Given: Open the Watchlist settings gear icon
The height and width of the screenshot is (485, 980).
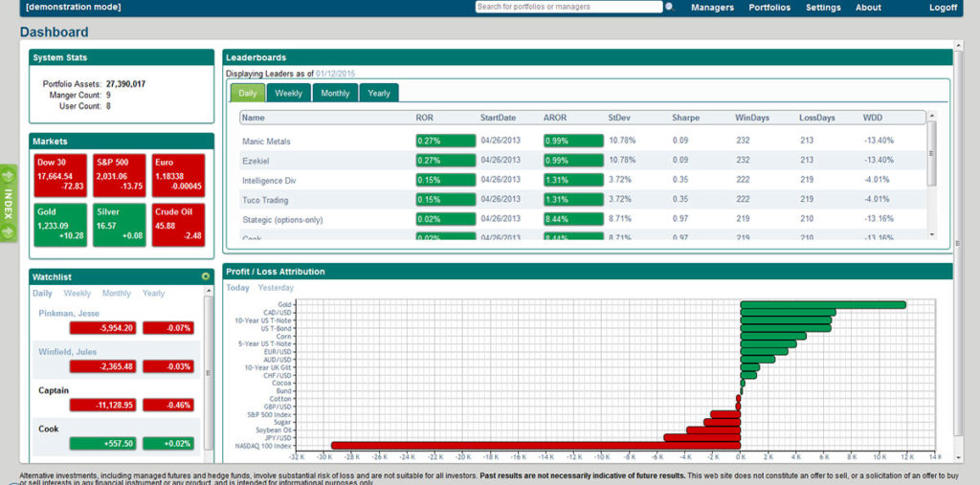Looking at the screenshot, I should coord(206,276).
